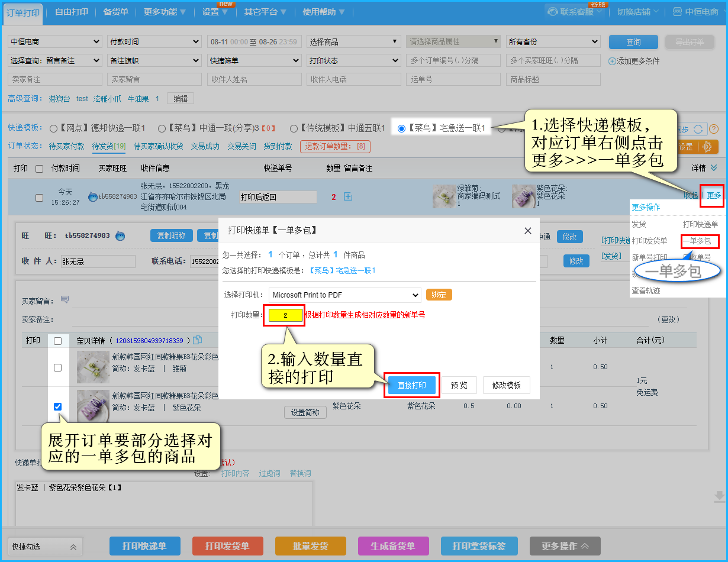This screenshot has height=562, width=728.
Task: Click the 查询 button
Action: (633, 42)
